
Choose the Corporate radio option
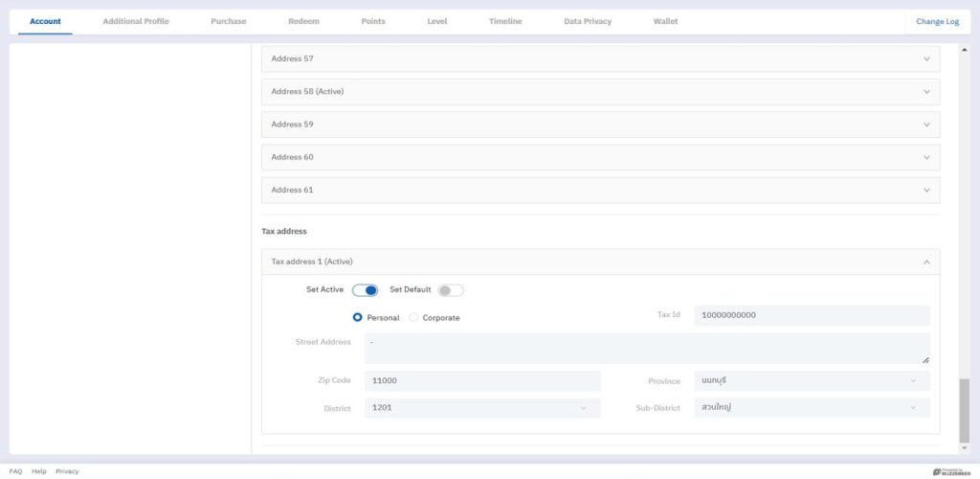click(x=413, y=317)
